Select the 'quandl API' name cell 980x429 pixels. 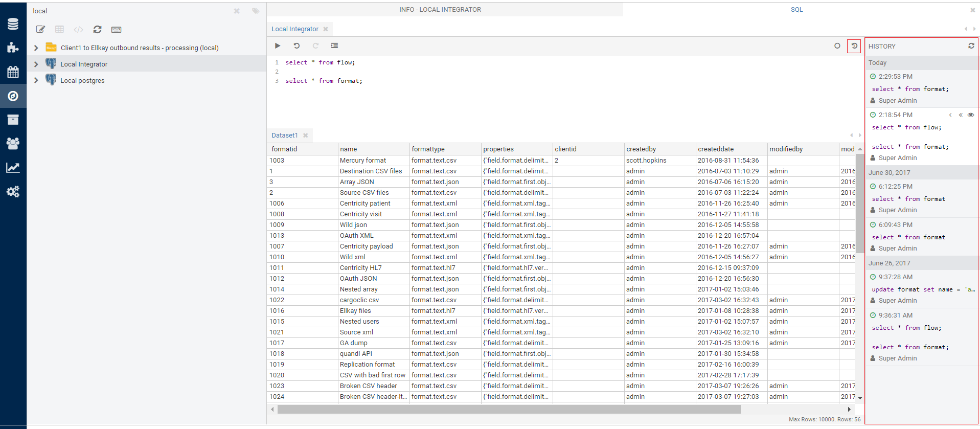[374, 354]
